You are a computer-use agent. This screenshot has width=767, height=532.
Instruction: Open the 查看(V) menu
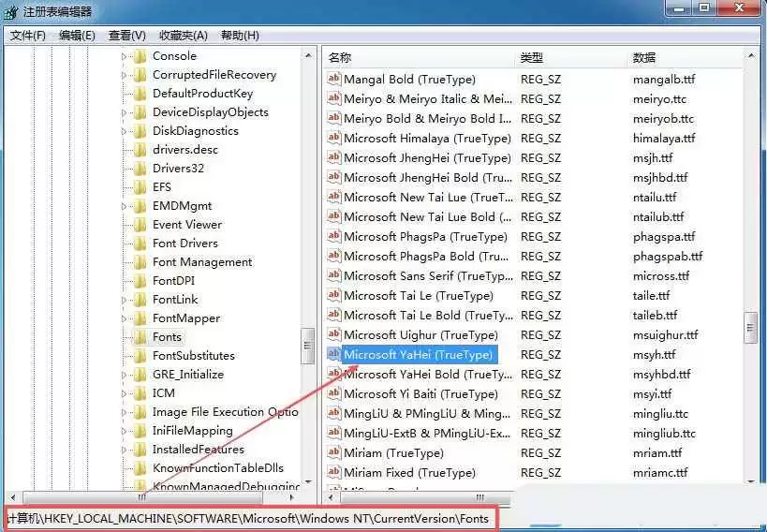click(127, 36)
